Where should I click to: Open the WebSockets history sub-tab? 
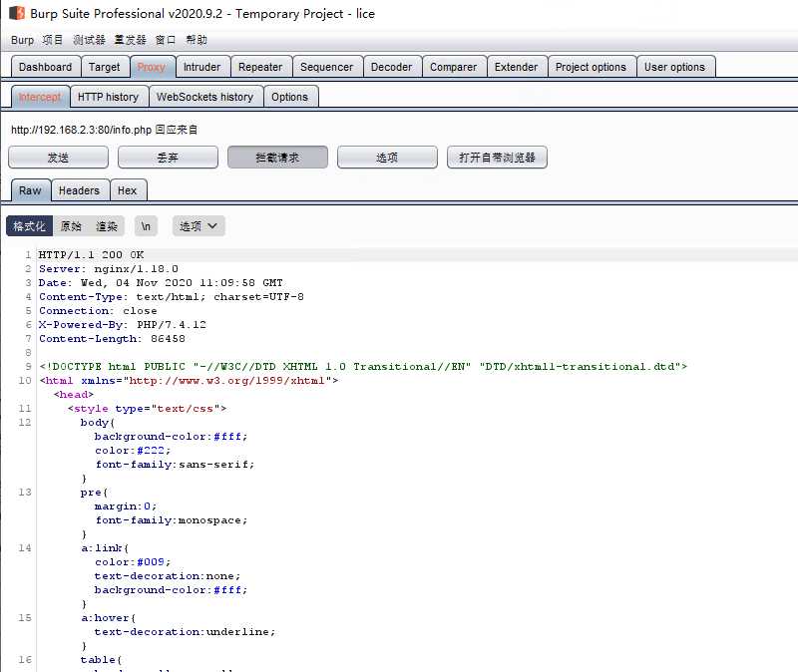204,97
